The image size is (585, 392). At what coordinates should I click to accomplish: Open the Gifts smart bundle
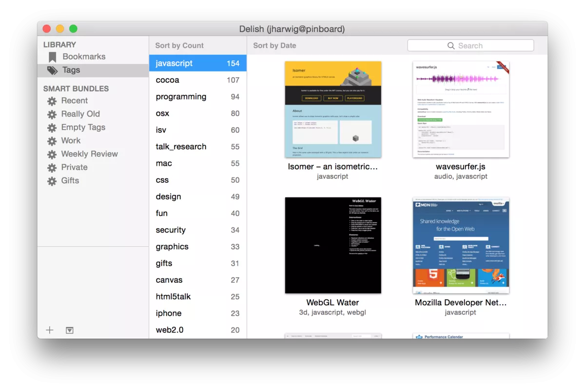(x=93, y=180)
